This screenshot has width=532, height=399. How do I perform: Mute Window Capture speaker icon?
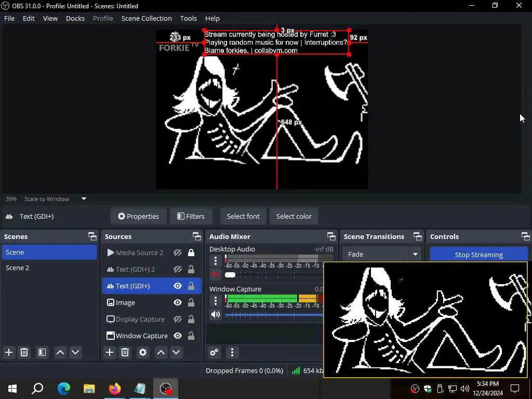point(216,314)
